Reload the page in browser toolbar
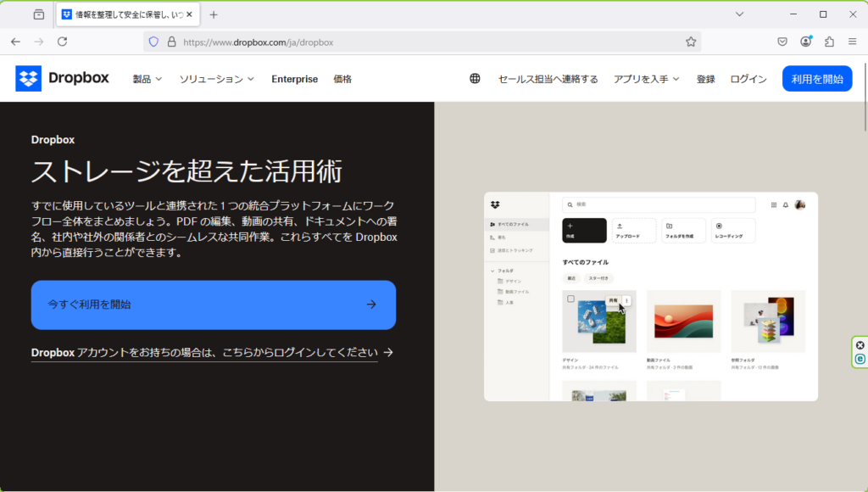This screenshot has height=492, width=868. point(62,42)
